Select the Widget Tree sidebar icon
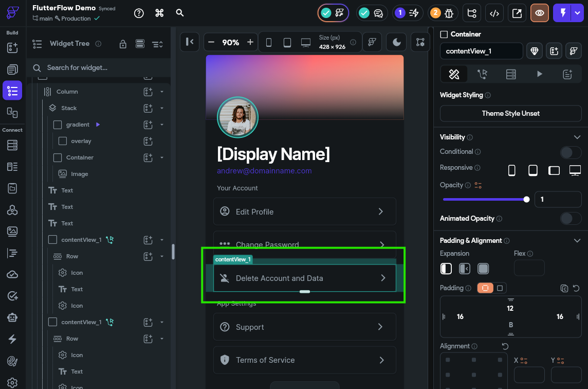588x389 pixels. point(12,91)
